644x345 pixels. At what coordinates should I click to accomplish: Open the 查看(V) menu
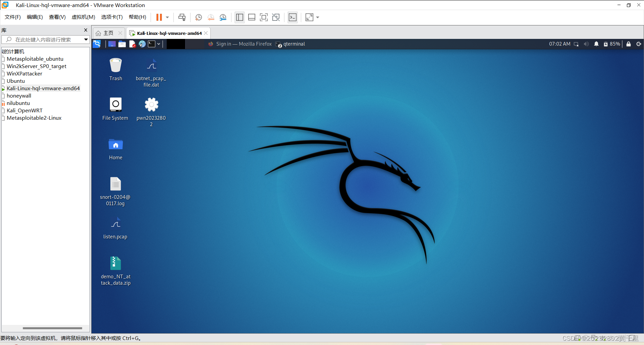coord(57,17)
